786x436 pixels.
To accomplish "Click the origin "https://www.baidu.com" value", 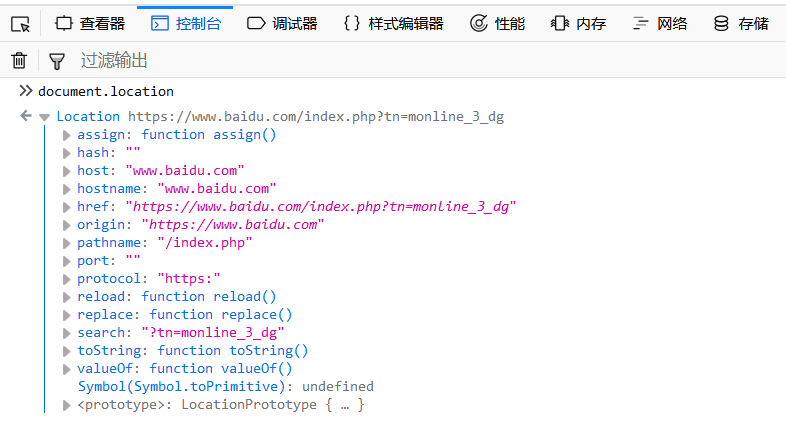I will pos(233,225).
